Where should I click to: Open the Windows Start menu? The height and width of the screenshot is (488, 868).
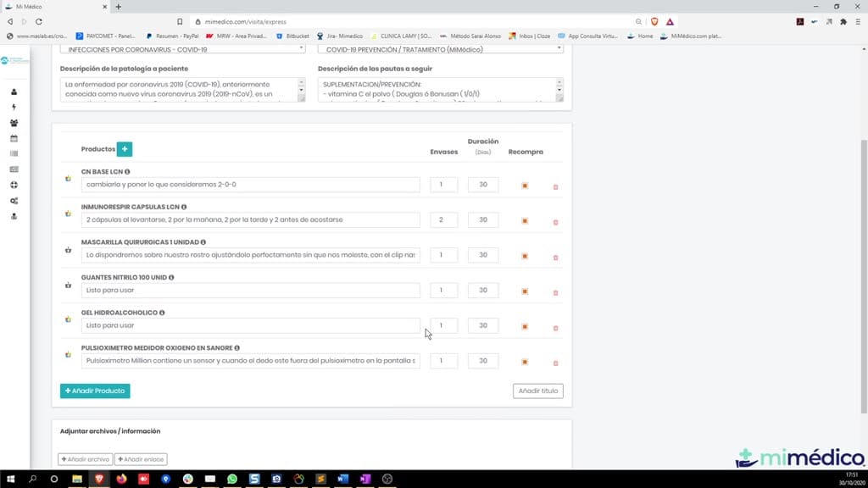pos(10,480)
